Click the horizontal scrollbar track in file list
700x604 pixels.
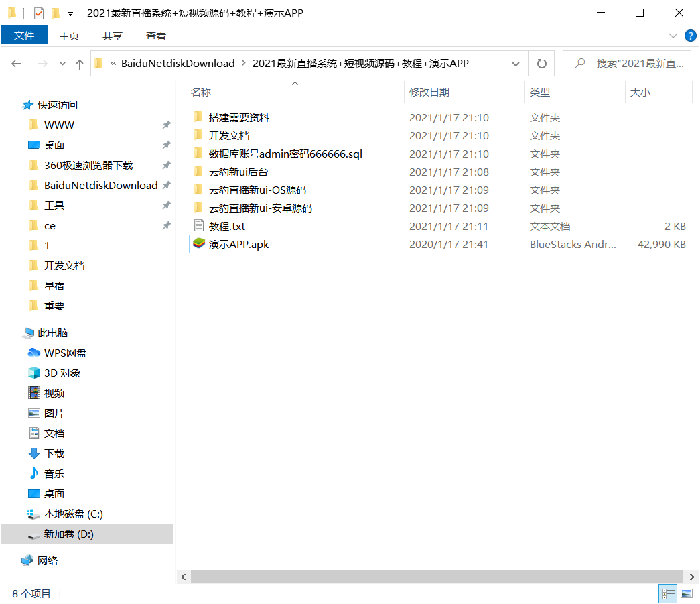[437, 577]
